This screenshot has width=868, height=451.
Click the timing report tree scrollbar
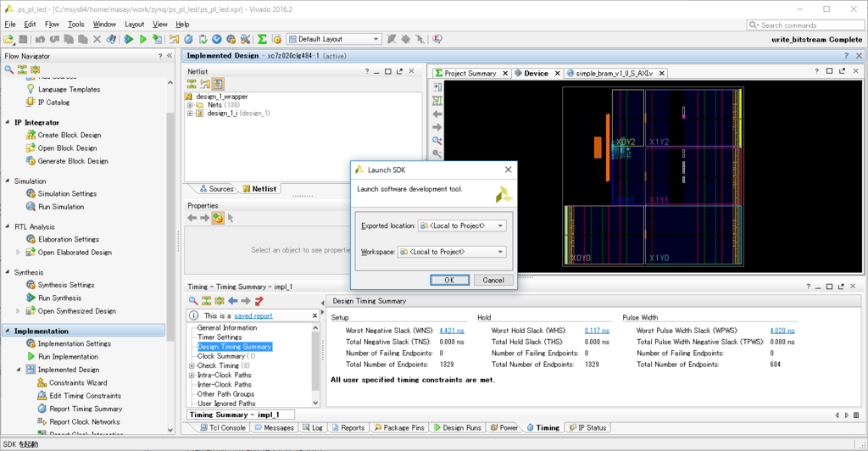(x=315, y=365)
